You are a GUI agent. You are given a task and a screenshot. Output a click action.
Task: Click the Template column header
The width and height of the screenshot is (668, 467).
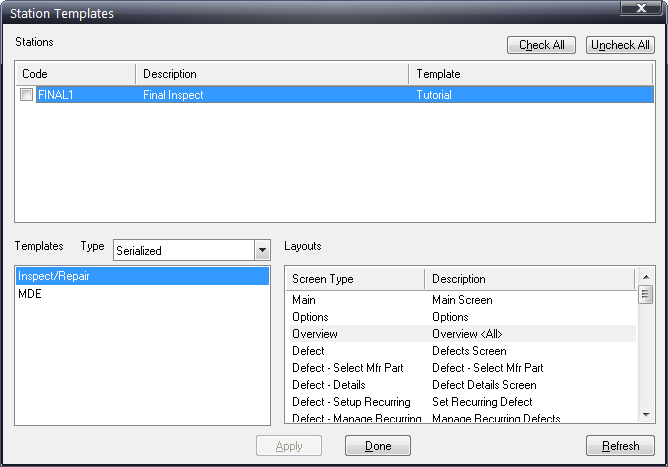530,74
